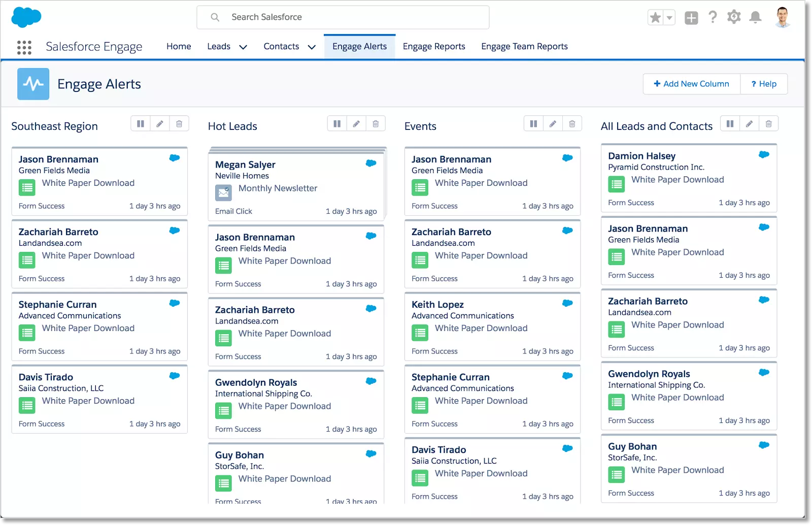Open the Contacts tab
This screenshot has height=525, width=812.
(x=281, y=46)
